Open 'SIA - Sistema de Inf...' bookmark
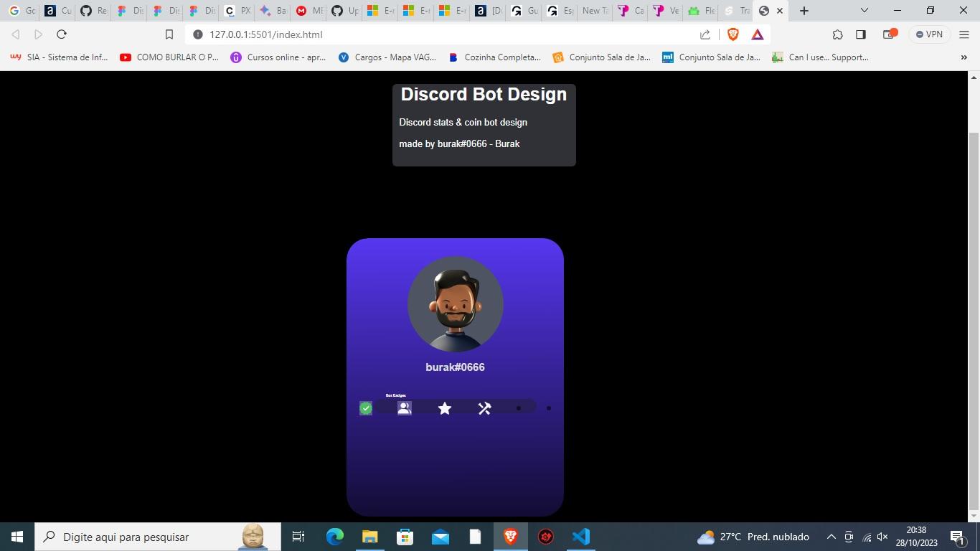This screenshot has width=980, height=551. click(59, 57)
